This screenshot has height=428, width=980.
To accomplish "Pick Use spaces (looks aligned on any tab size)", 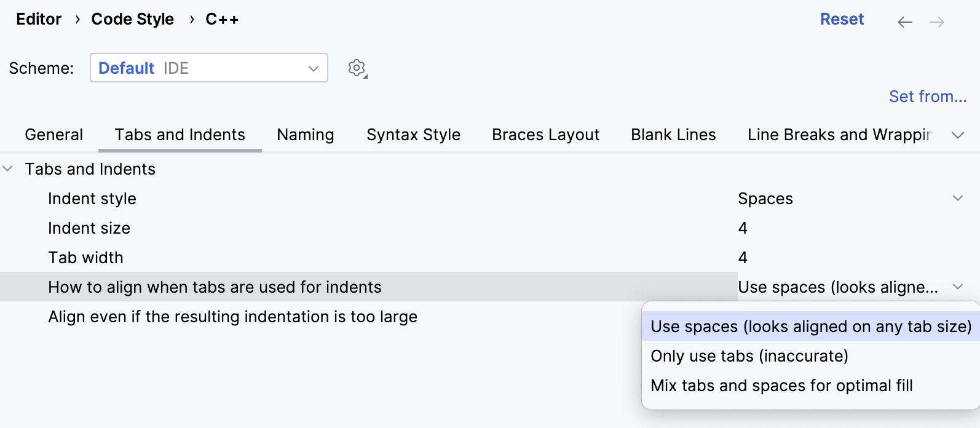I will tap(810, 327).
